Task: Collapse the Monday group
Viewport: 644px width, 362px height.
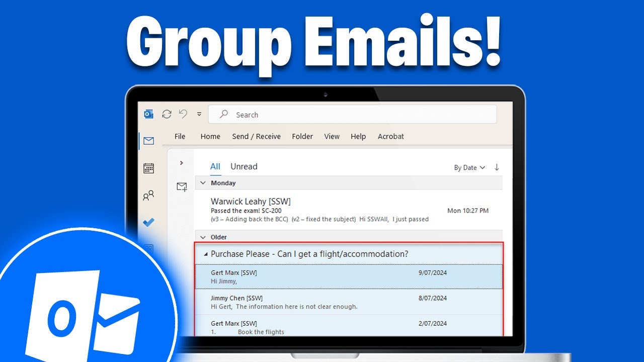Action: (203, 183)
